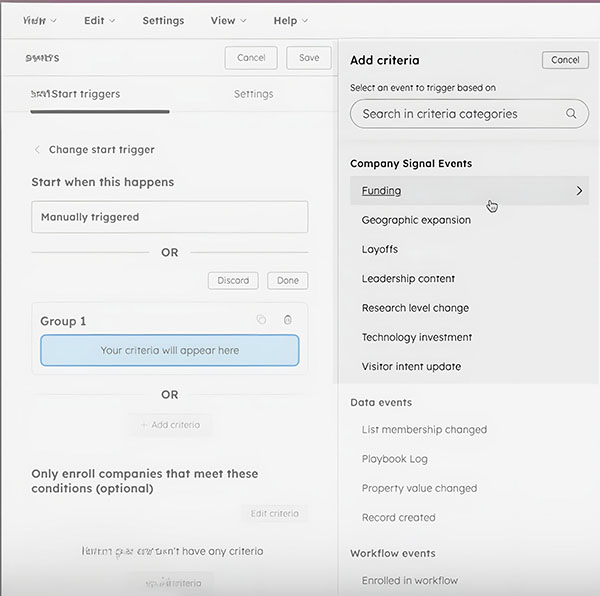Screen dimensions: 600x596
Task: Cancel the Add criteria panel
Action: pos(564,60)
